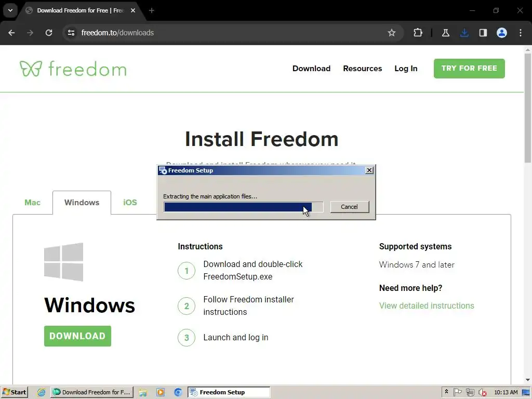Click the Install Freedom heading
The height and width of the screenshot is (399, 532).
[262, 139]
